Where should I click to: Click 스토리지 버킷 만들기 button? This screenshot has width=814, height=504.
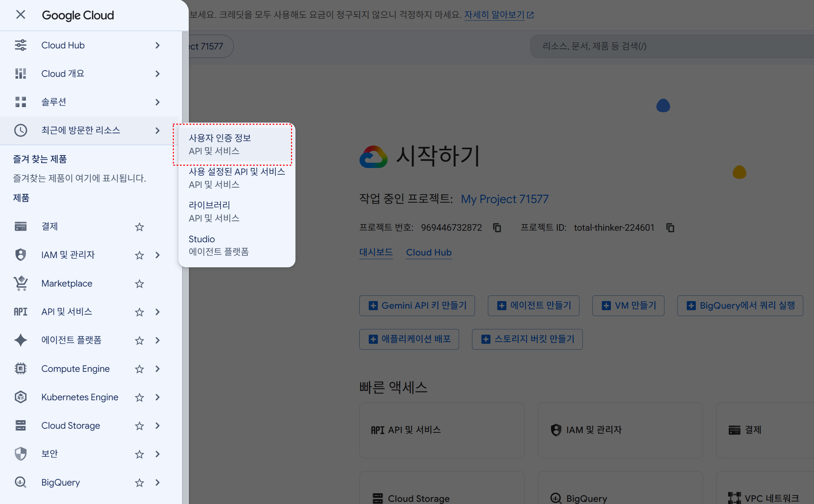527,339
